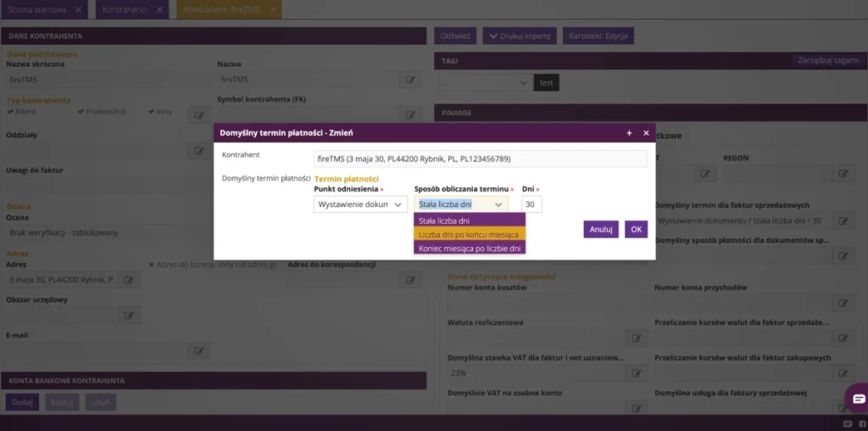The width and height of the screenshot is (868, 431).
Task: Close the Domyślny termin płatności dialog
Action: (646, 133)
